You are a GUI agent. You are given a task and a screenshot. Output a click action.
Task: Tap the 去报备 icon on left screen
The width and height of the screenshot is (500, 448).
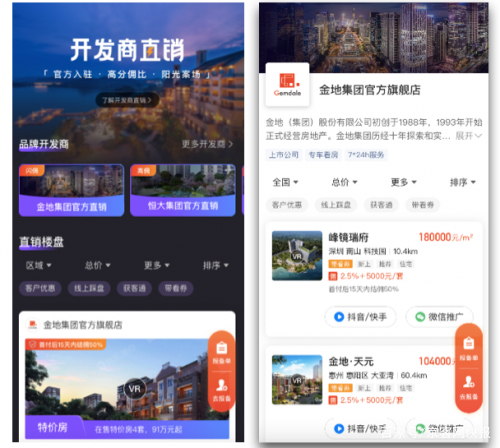click(x=222, y=390)
